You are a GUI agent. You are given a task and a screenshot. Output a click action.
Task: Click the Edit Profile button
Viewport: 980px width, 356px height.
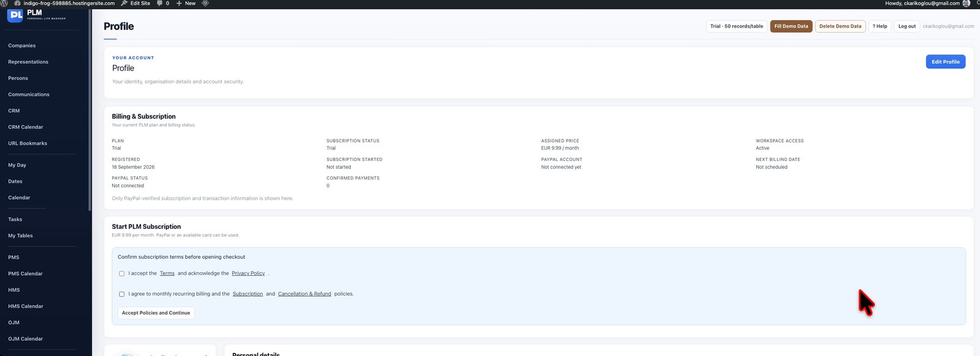[x=945, y=62]
